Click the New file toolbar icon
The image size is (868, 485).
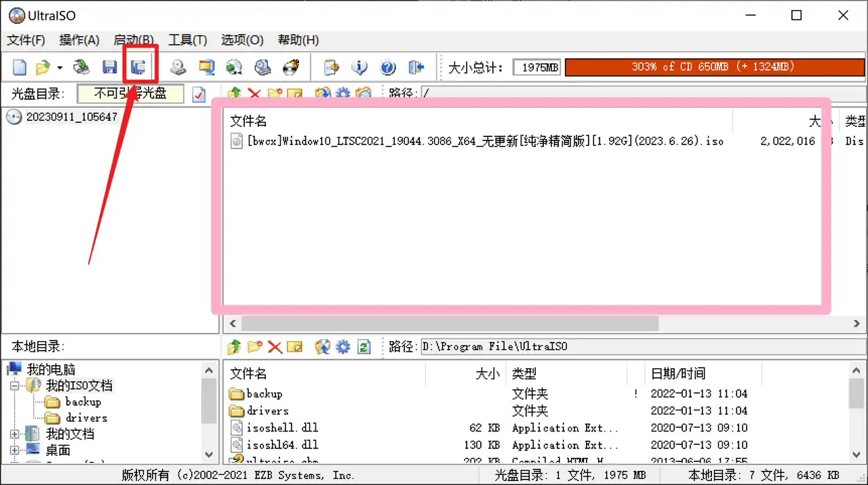(20, 67)
